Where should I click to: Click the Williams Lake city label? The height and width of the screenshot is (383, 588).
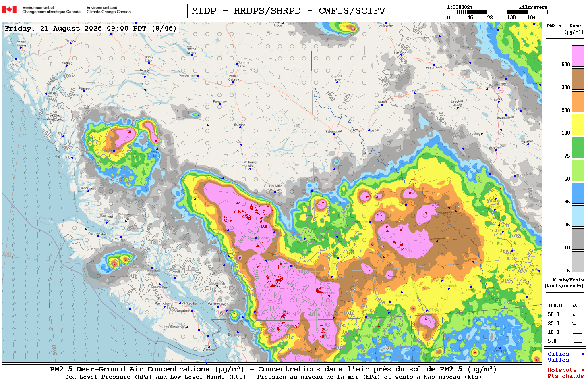tap(250, 164)
